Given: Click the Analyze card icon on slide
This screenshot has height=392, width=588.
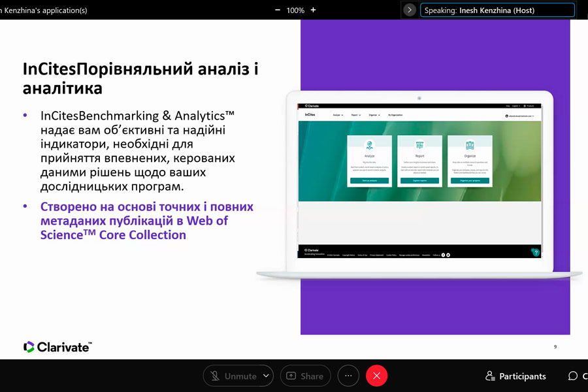Looking at the screenshot, I should pos(369,145).
